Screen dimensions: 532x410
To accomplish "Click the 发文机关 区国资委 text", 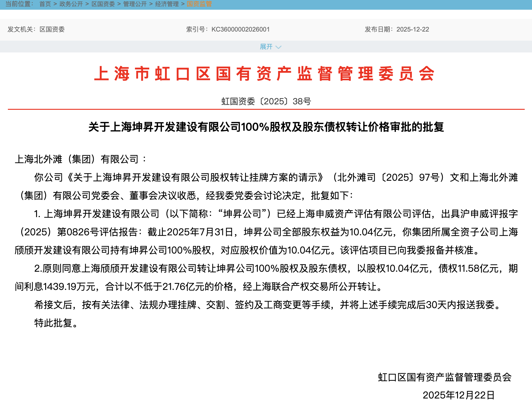I will click(36, 29).
